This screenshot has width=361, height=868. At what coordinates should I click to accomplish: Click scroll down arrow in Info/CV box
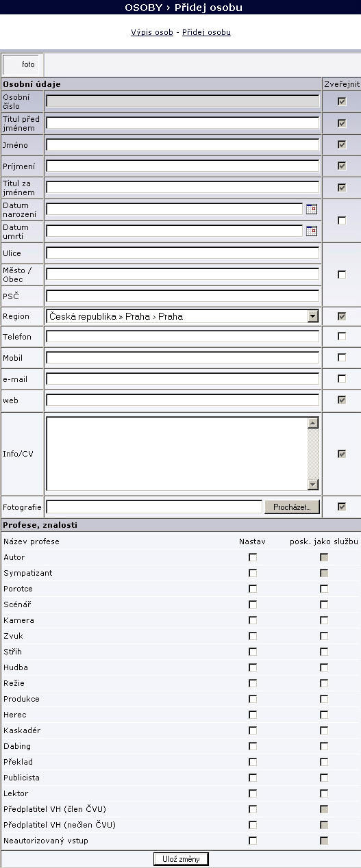tap(313, 484)
